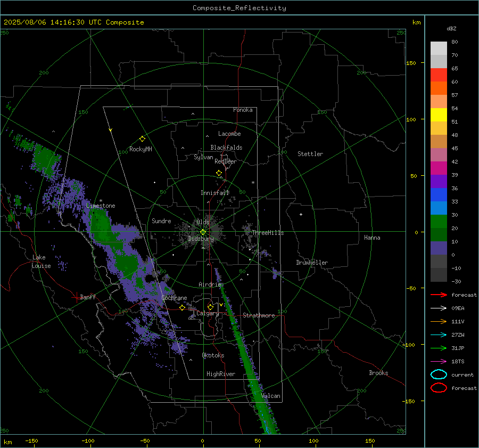Choose the blue 33-36 dBZ color swatch

(x=439, y=194)
